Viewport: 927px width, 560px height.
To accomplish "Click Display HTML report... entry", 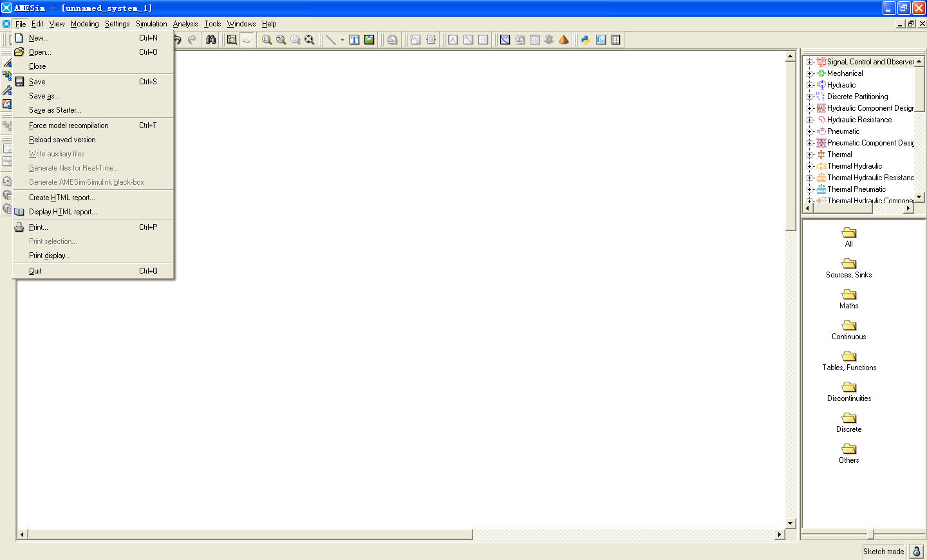I will 93,212.
